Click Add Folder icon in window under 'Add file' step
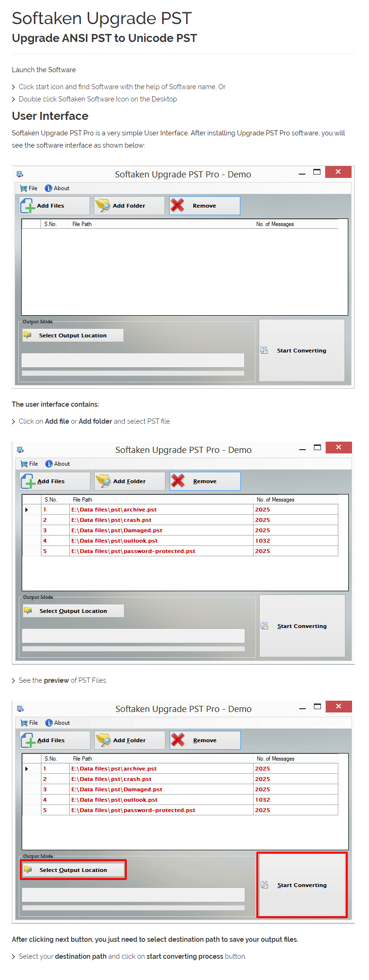369x980 pixels. (103, 481)
